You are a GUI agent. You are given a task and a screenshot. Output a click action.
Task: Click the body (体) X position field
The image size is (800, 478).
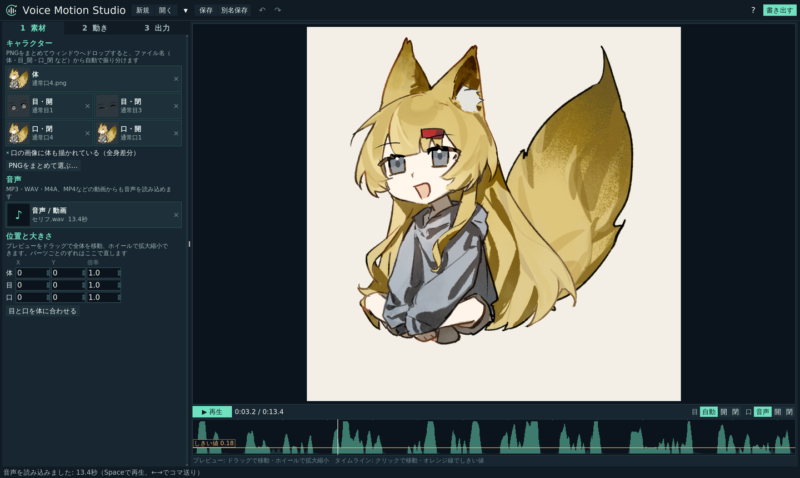(x=33, y=273)
